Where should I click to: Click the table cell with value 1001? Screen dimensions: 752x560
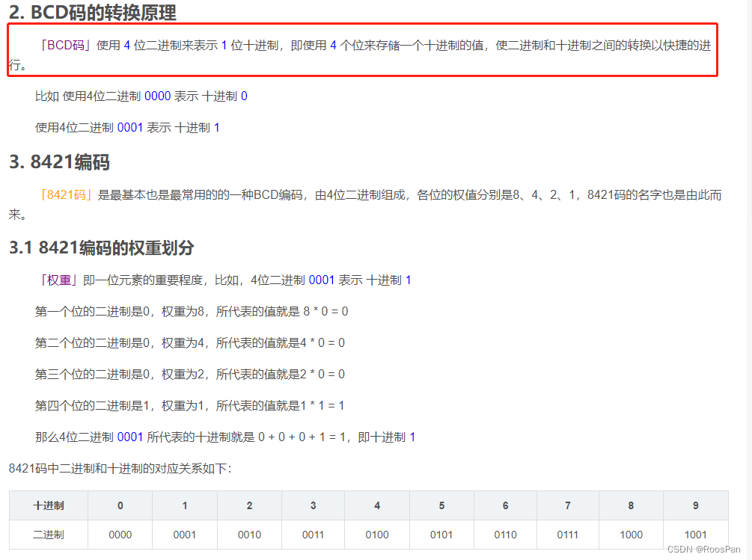695,535
